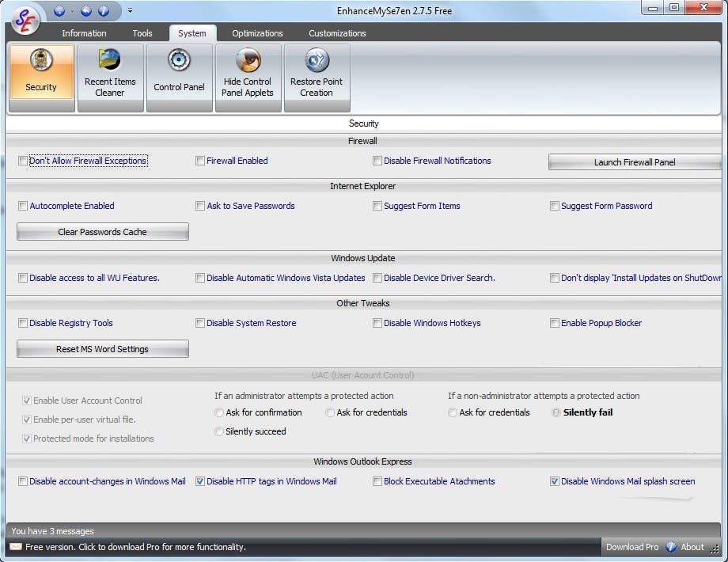Viewport: 728px width, 562px height.
Task: Toggle Enable User Account Control checkbox
Action: [x=27, y=401]
